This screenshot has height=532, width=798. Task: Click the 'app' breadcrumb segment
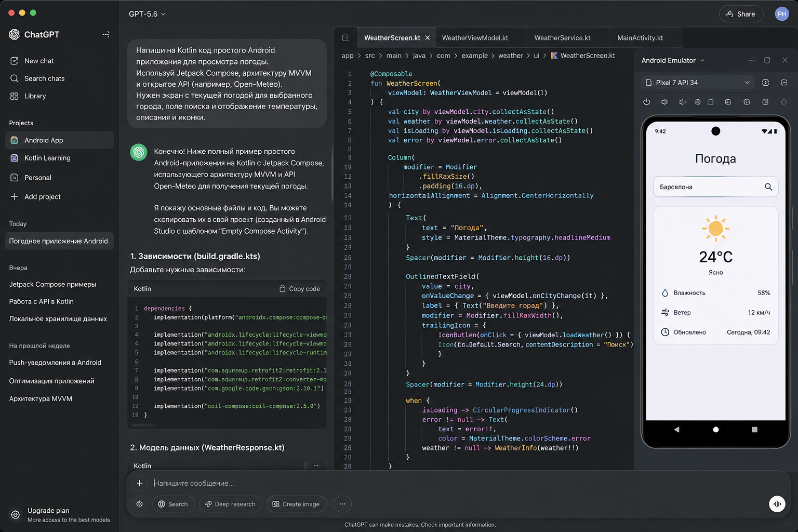click(x=348, y=56)
